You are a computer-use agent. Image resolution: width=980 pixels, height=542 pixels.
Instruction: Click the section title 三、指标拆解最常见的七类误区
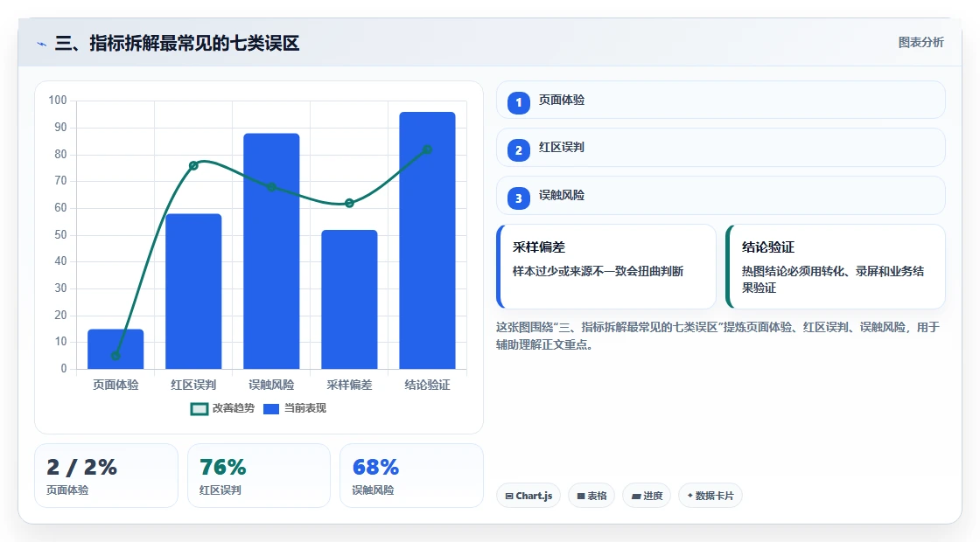tap(178, 44)
